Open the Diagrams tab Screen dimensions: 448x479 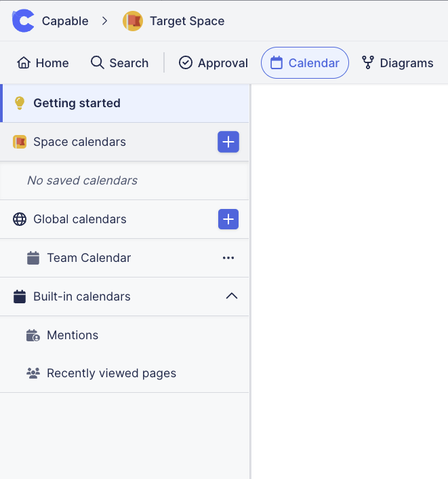tap(397, 63)
